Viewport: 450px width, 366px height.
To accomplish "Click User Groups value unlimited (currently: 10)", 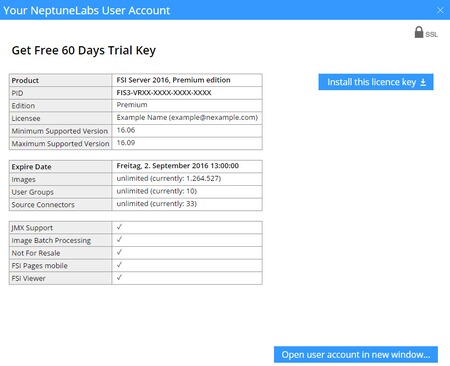I will click(157, 191).
